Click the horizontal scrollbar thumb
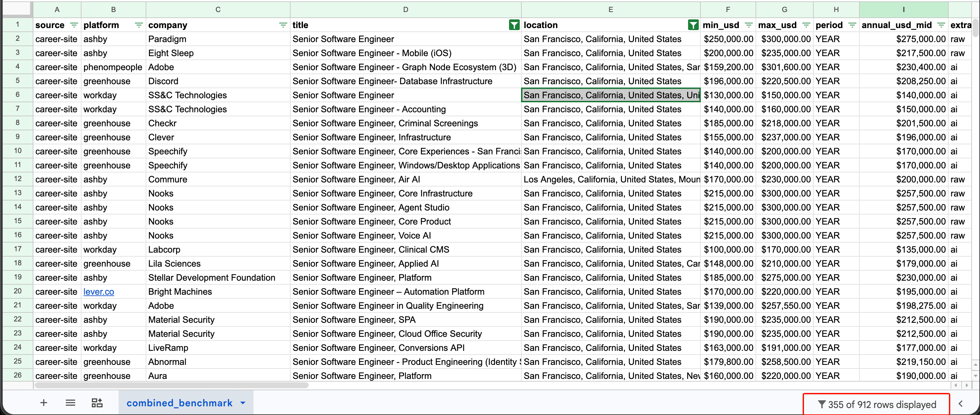 click(171, 385)
